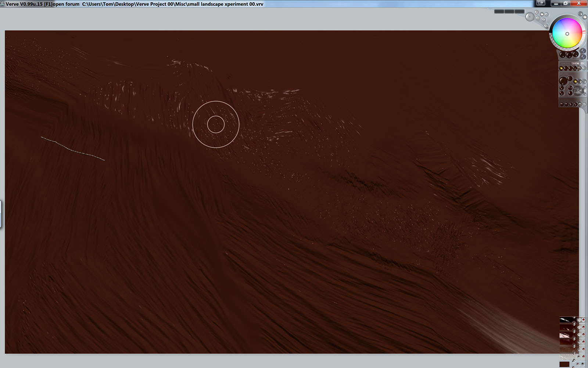This screenshot has height=368, width=588.
Task: Expand the panel handle on left edge
Action: [x=1, y=214]
